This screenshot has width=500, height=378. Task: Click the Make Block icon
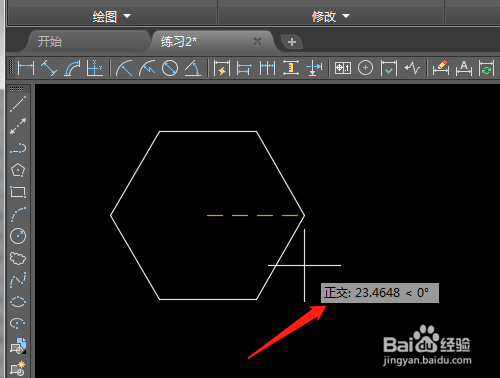tap(18, 368)
